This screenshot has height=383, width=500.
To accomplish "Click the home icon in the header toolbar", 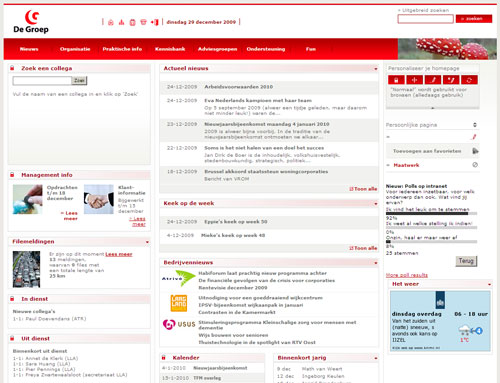I will (x=111, y=22).
